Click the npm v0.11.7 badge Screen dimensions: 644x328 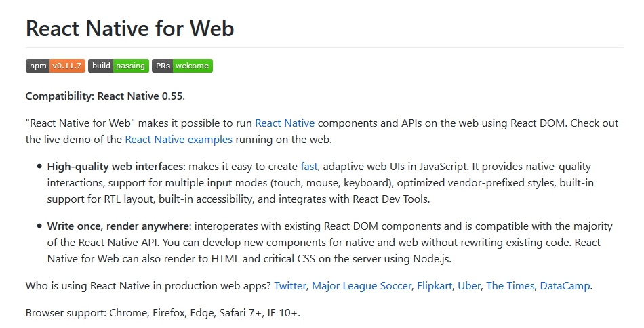(x=56, y=66)
